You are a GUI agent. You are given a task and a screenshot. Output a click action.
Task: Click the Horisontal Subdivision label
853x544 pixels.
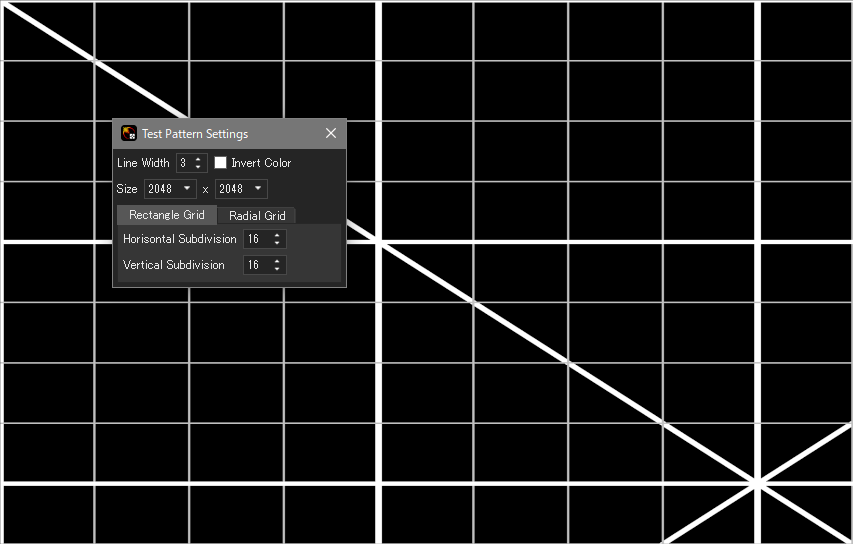point(180,239)
